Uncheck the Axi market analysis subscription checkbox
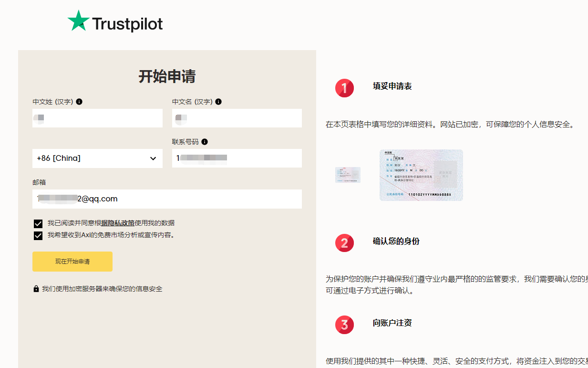Image resolution: width=588 pixels, height=368 pixels. tap(38, 235)
